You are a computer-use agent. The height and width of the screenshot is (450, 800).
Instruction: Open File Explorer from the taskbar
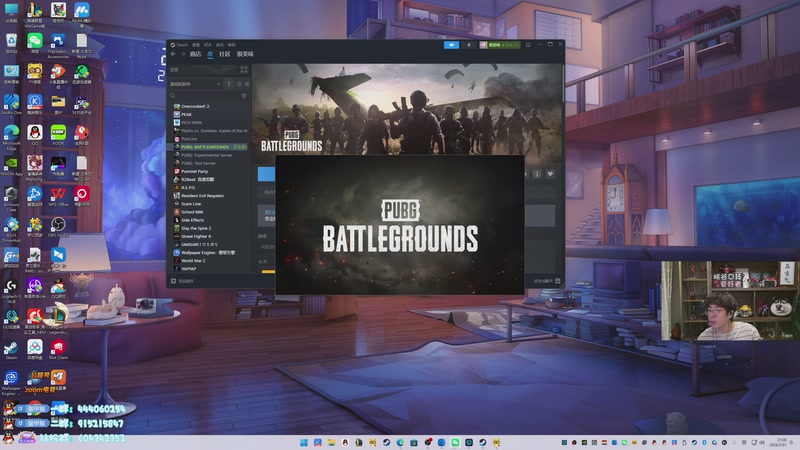(x=332, y=442)
